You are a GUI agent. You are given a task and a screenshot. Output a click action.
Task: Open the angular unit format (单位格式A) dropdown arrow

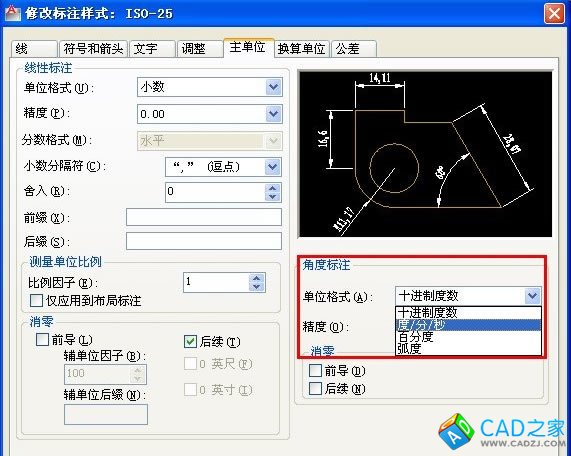(532, 296)
